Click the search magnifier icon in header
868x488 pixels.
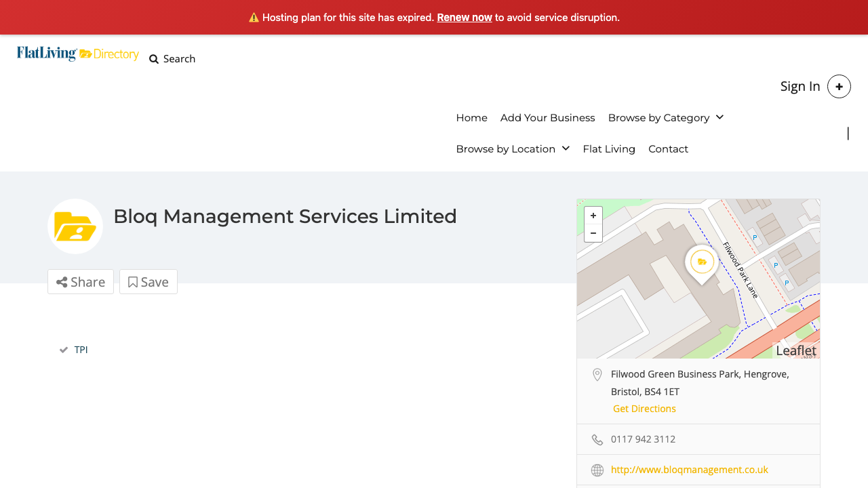[x=153, y=59]
